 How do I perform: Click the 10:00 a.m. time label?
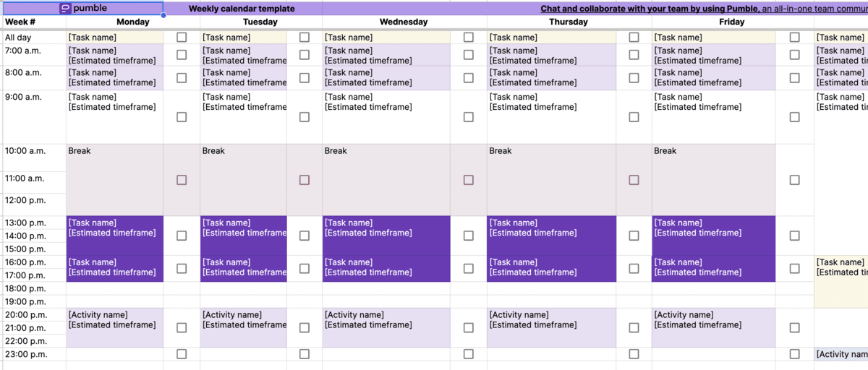click(x=25, y=151)
